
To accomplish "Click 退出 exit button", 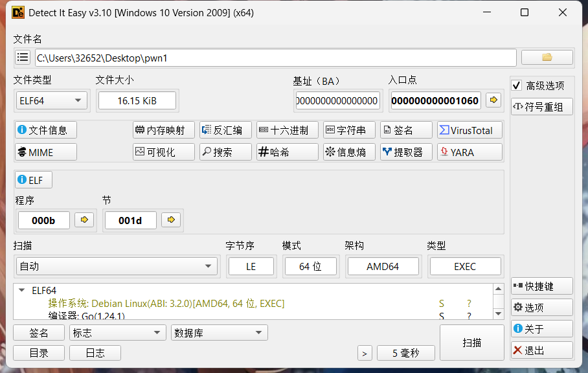I will (x=541, y=350).
